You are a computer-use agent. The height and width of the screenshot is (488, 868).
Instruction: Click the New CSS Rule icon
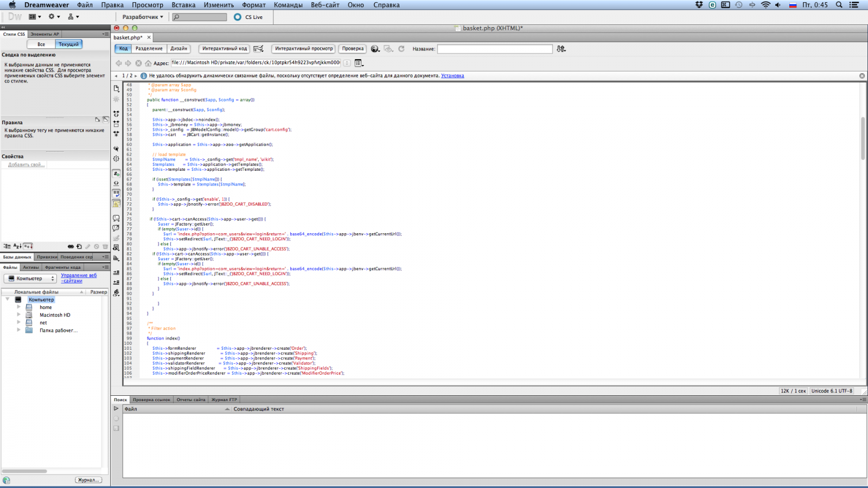[x=79, y=246]
